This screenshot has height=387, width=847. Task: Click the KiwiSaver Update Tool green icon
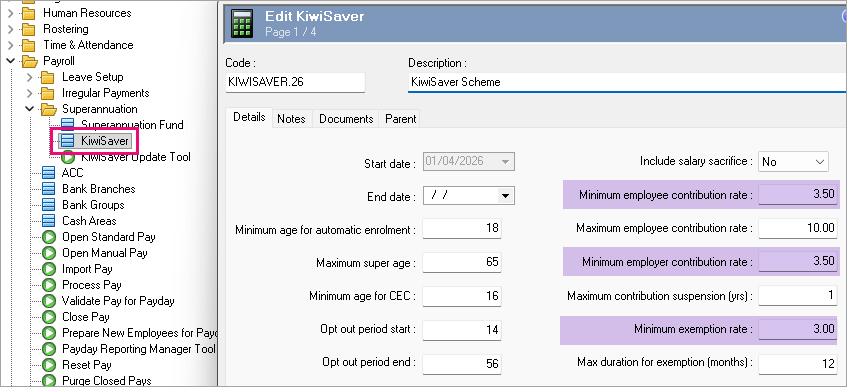click(x=68, y=157)
